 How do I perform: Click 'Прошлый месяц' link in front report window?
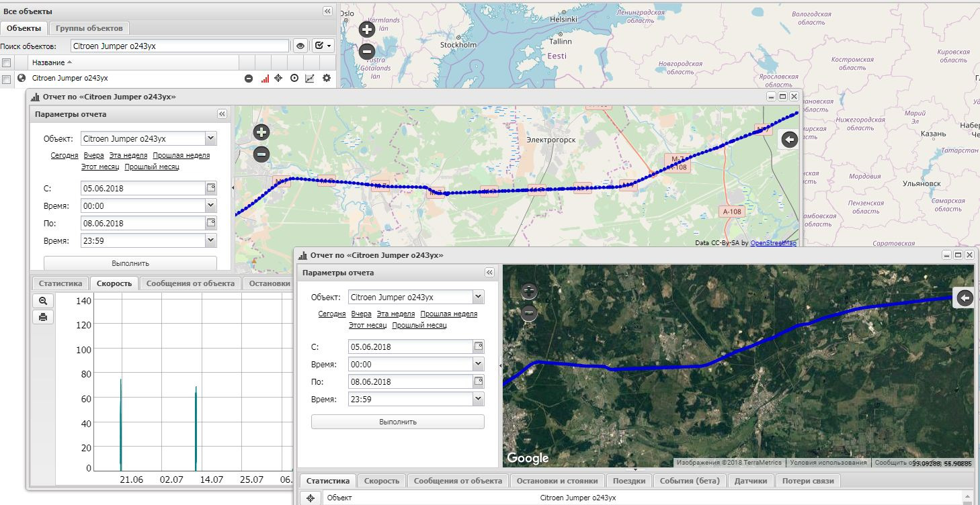pyautogui.click(x=419, y=325)
